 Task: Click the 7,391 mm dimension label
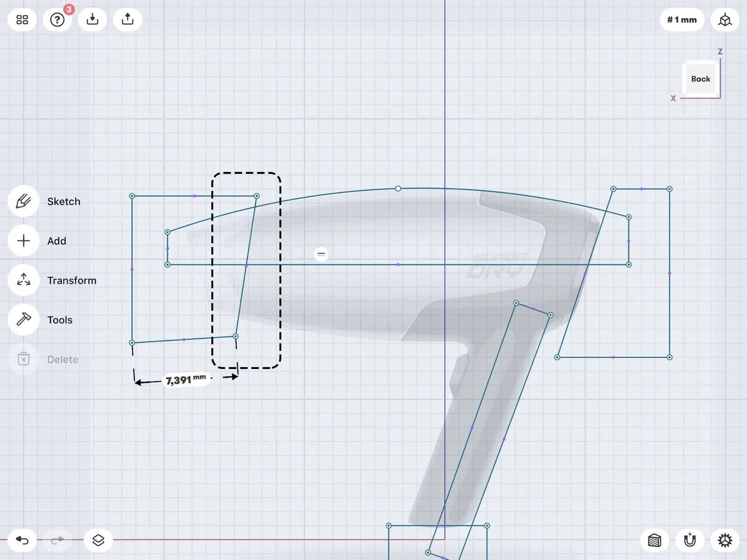pyautogui.click(x=186, y=380)
